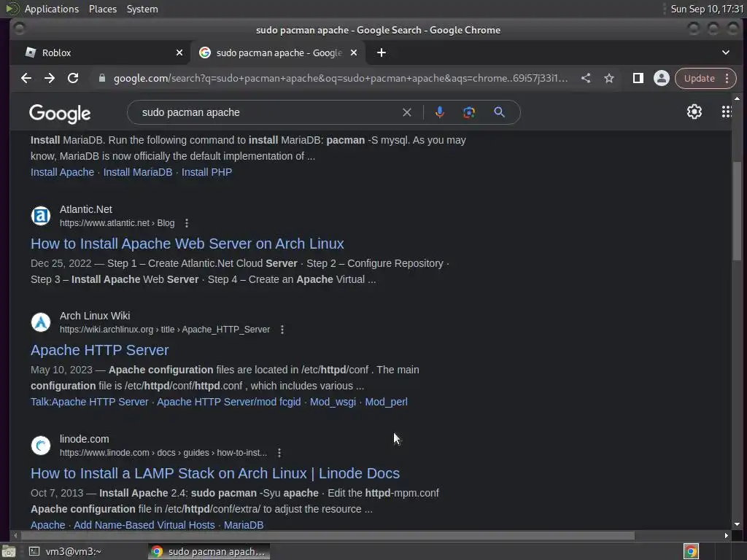Viewport: 747px width, 560px height.
Task: Open the Places menu
Action: tap(102, 9)
